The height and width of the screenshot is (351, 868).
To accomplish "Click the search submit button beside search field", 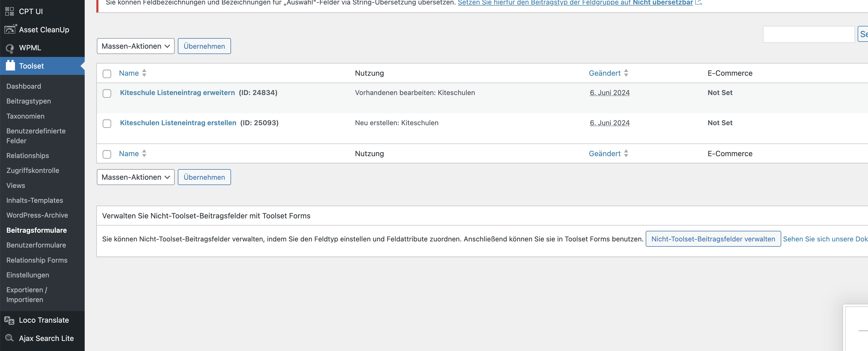I will click(863, 34).
